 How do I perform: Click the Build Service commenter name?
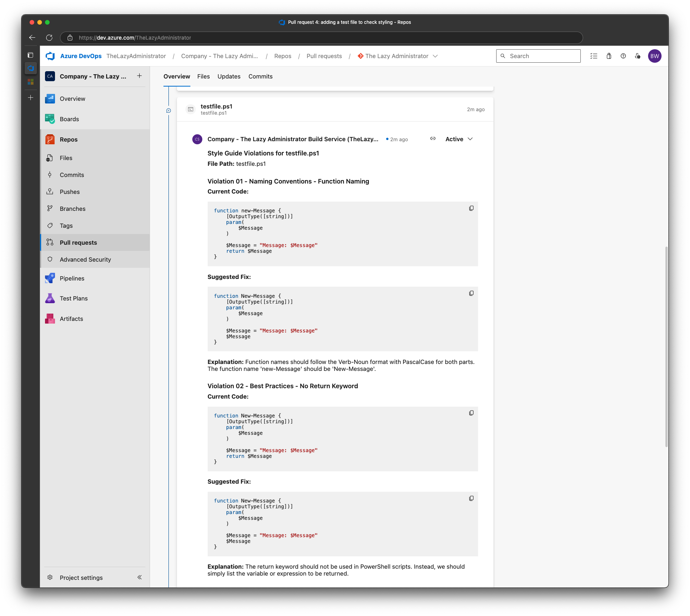coord(293,139)
